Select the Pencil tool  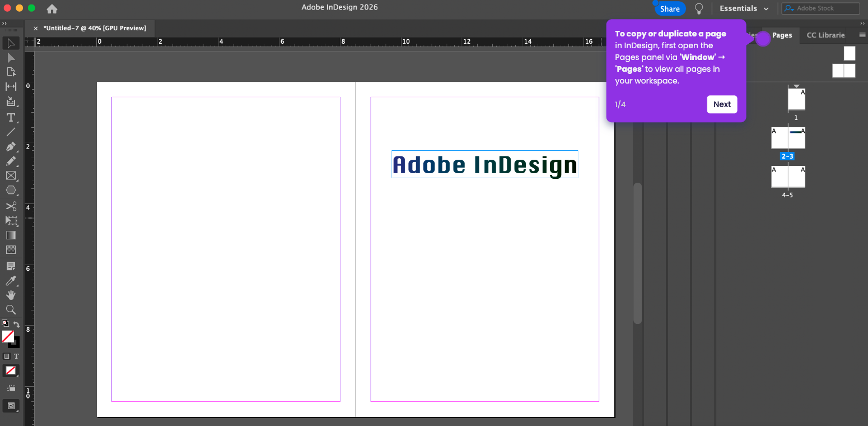(x=11, y=161)
